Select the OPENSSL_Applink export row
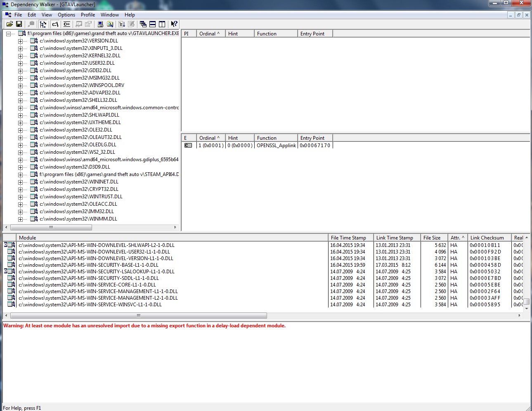Screen dimensions: 532x411 (276, 146)
